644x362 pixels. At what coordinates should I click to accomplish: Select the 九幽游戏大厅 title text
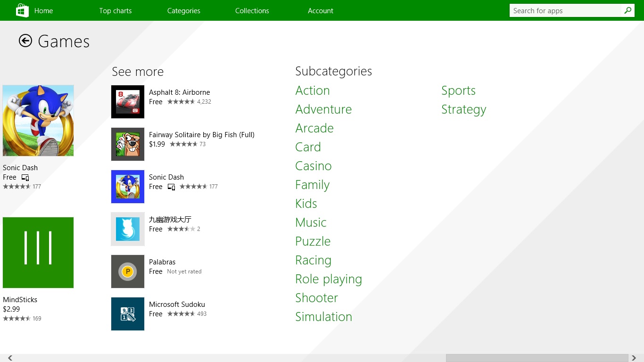(x=170, y=220)
